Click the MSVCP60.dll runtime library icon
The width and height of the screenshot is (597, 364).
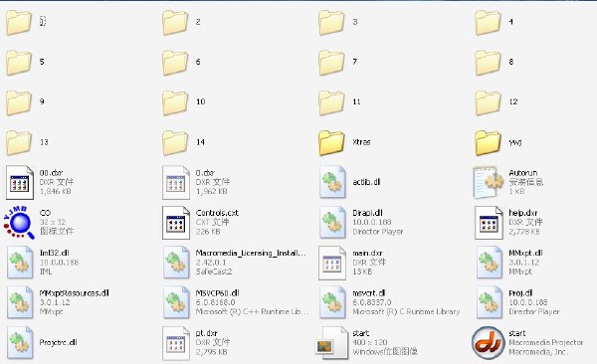tap(177, 302)
